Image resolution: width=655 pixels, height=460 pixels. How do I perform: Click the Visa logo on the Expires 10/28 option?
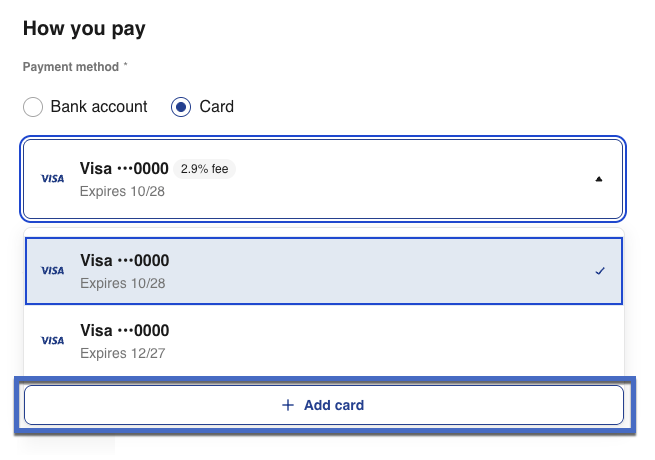pos(52,271)
